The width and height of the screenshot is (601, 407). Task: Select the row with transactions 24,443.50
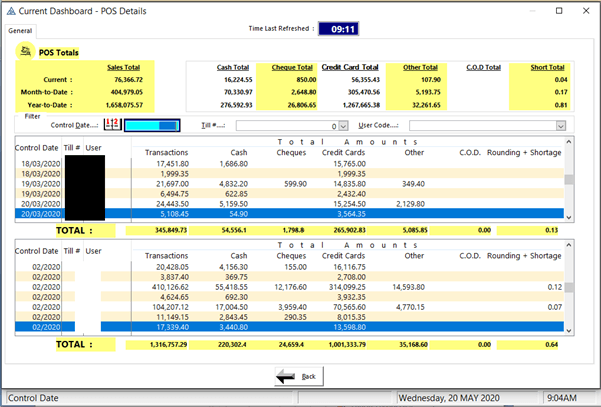289,204
